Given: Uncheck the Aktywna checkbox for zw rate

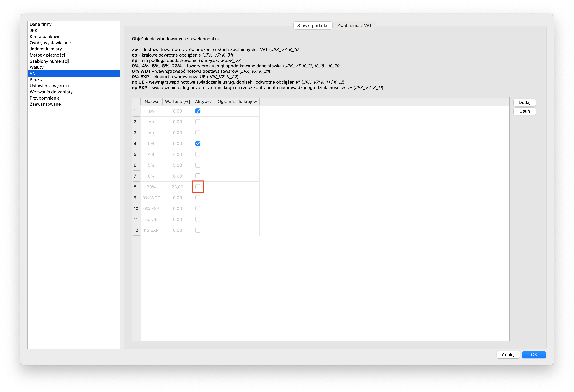Looking at the screenshot, I should pyautogui.click(x=198, y=111).
